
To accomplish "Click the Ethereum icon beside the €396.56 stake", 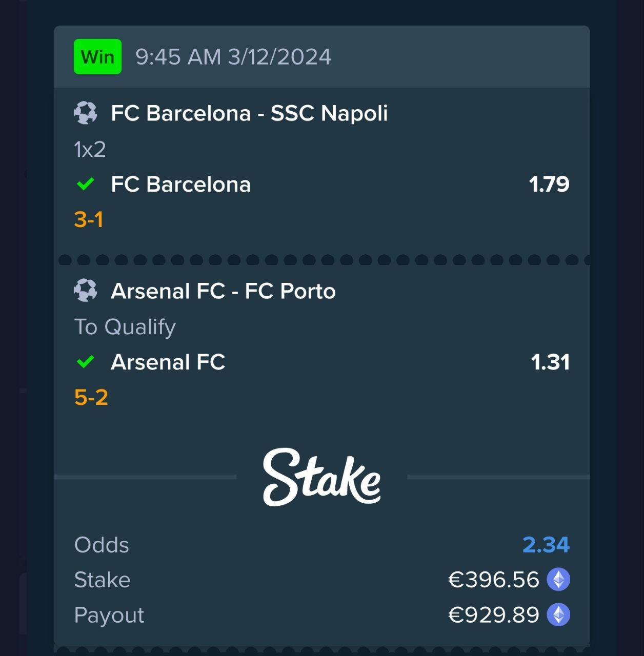I will (x=558, y=580).
